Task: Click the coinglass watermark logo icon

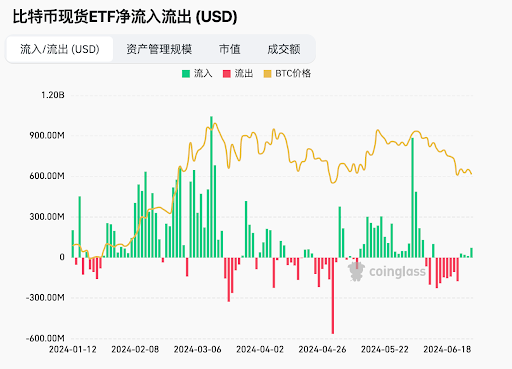Action: pyautogui.click(x=356, y=271)
